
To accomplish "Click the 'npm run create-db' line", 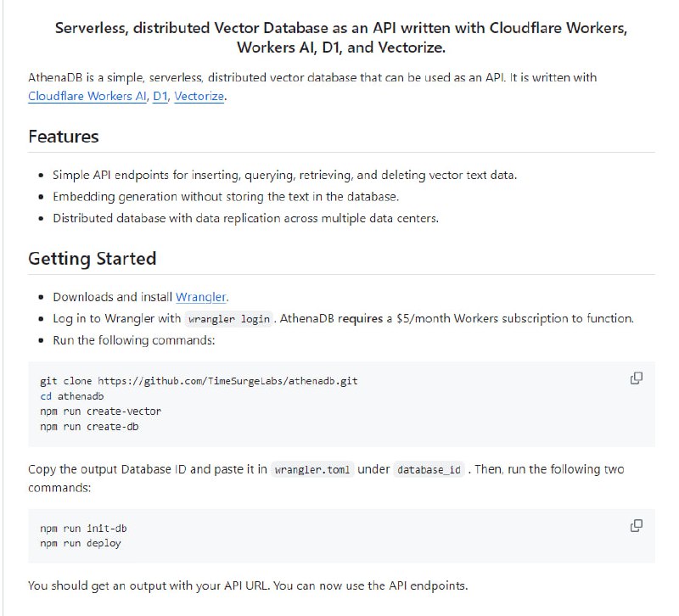I will click(x=89, y=427).
